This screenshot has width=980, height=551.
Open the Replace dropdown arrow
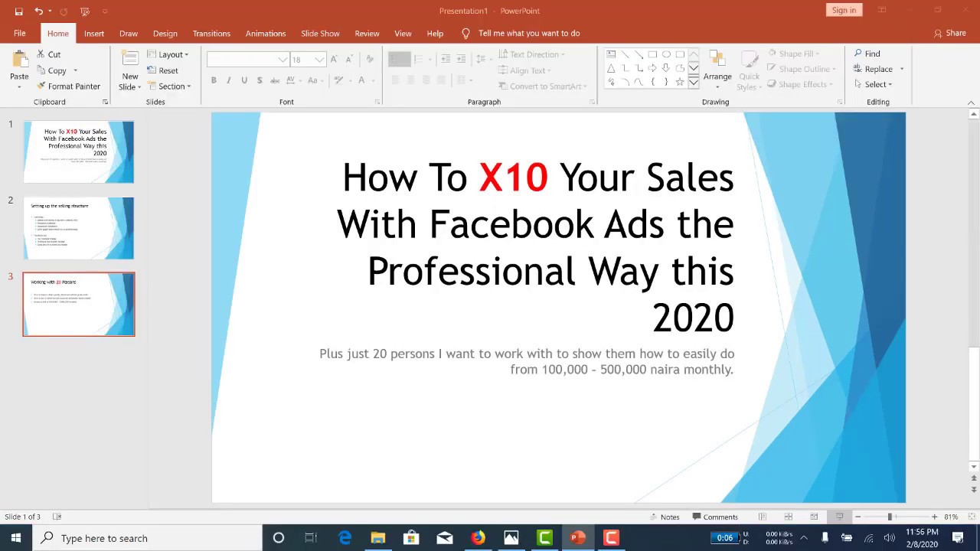(902, 69)
